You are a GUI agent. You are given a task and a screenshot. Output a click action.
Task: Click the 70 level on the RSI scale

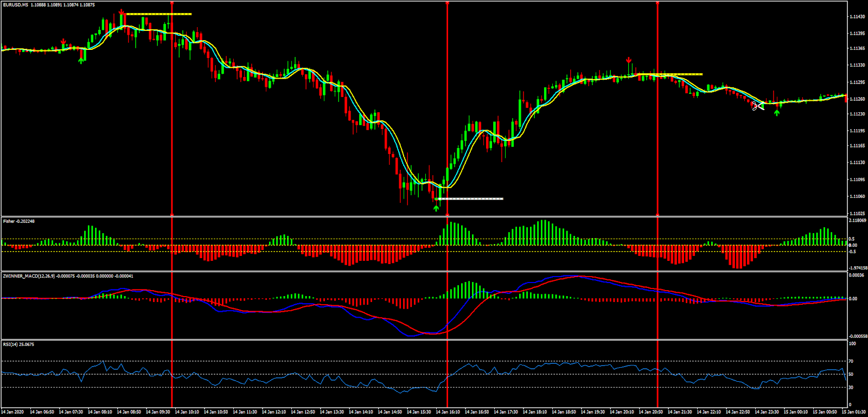pyautogui.click(x=851, y=361)
